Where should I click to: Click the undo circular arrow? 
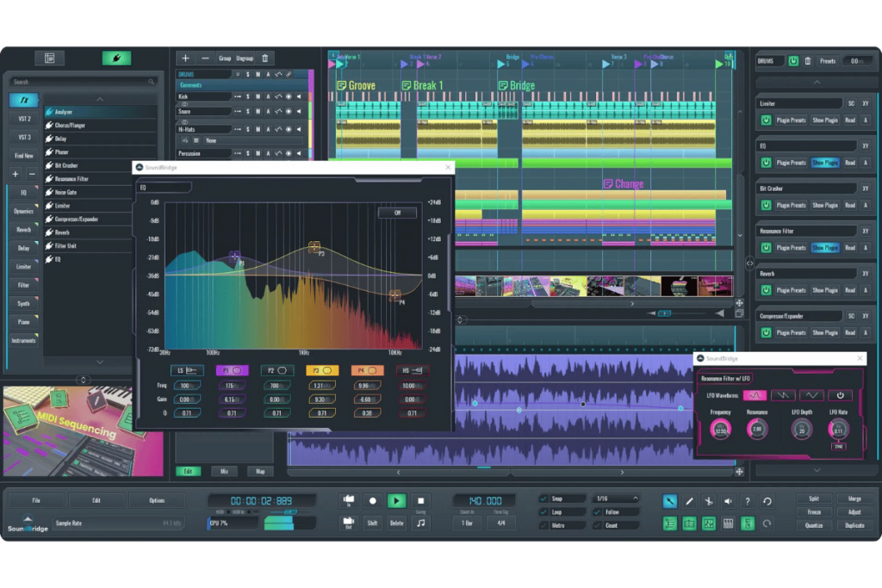point(767,501)
